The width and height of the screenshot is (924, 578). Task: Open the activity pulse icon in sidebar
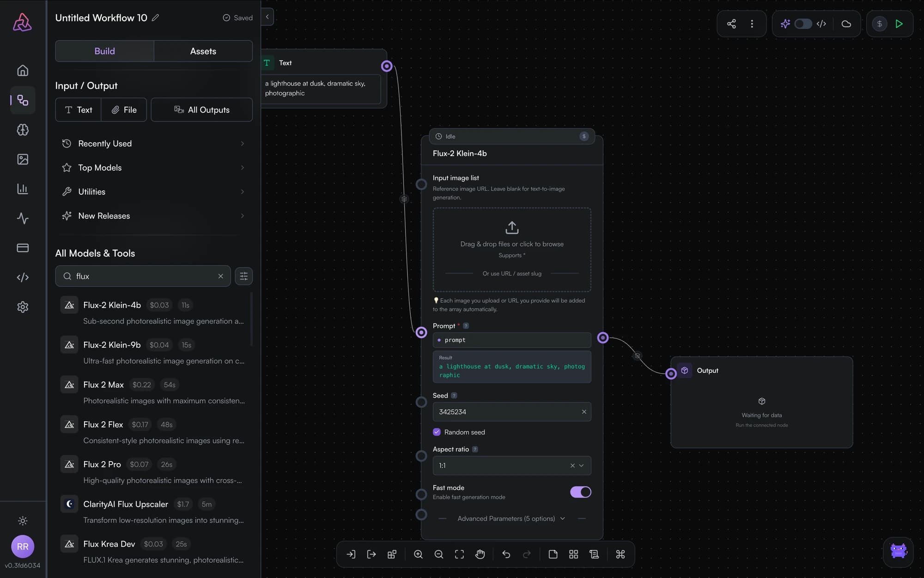(23, 218)
